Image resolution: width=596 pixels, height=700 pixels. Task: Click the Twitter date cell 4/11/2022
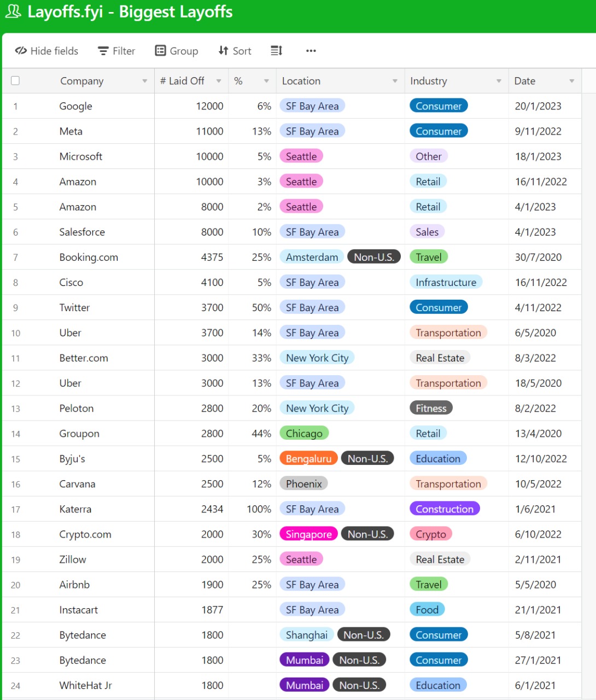pos(545,307)
